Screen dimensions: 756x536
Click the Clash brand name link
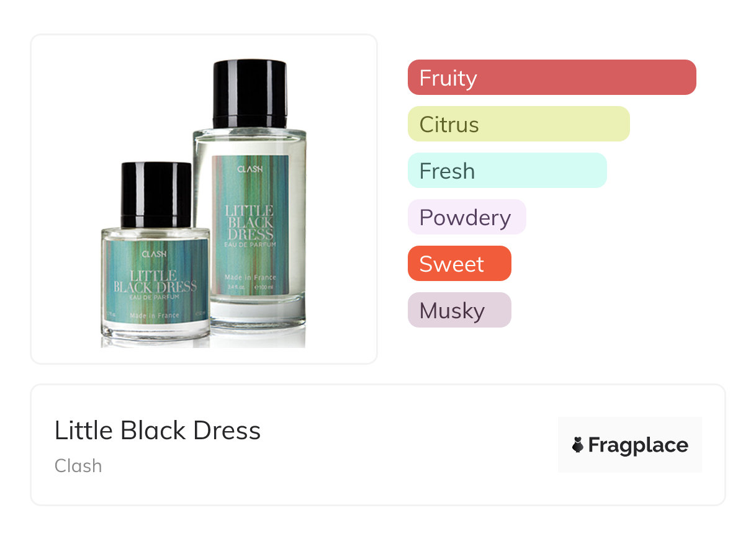click(x=78, y=466)
